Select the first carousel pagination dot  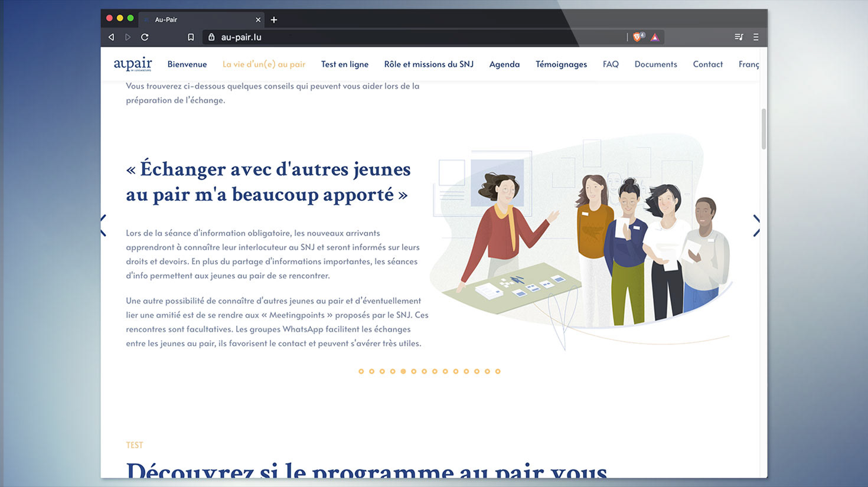(x=361, y=371)
